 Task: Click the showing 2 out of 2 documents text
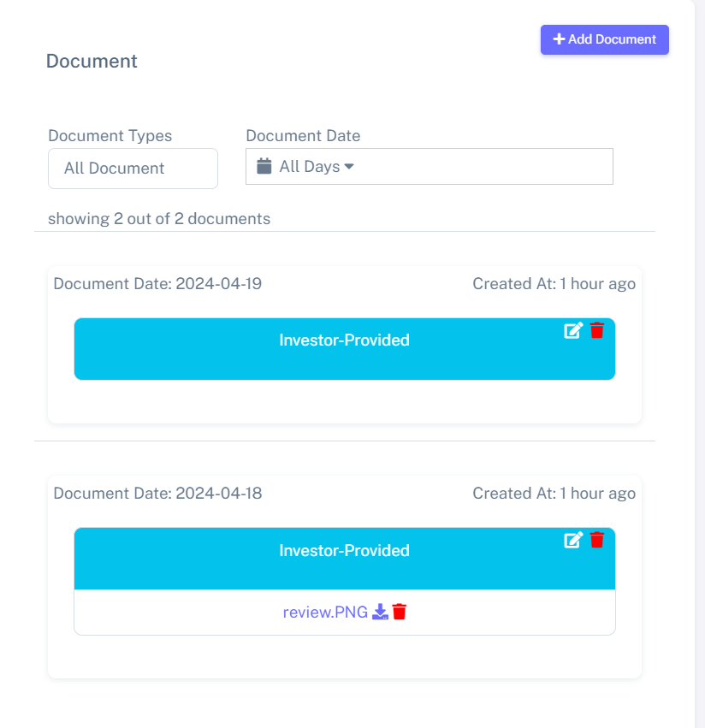pos(159,219)
